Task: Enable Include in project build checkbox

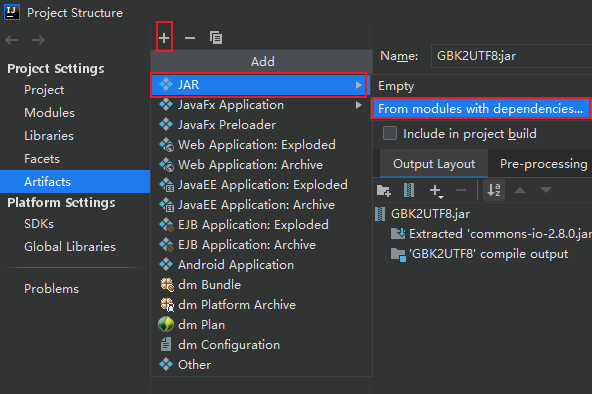Action: [390, 133]
